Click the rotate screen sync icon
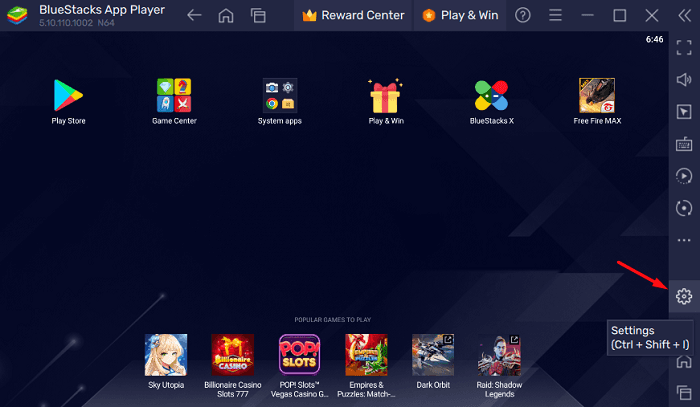This screenshot has height=407, width=700. (684, 208)
